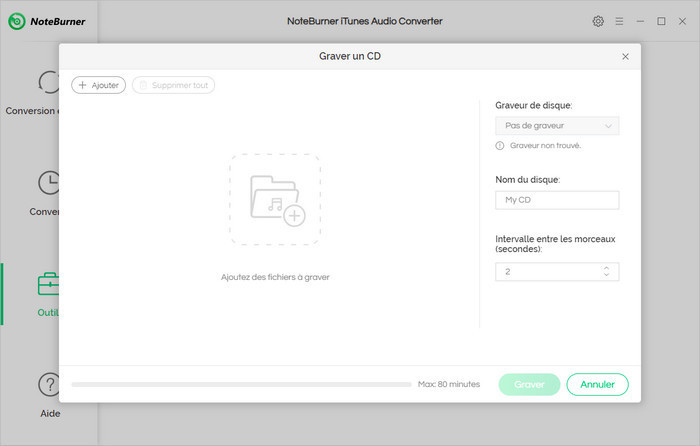Select the Conversion sidebar icon
The image size is (700, 446).
[49, 82]
